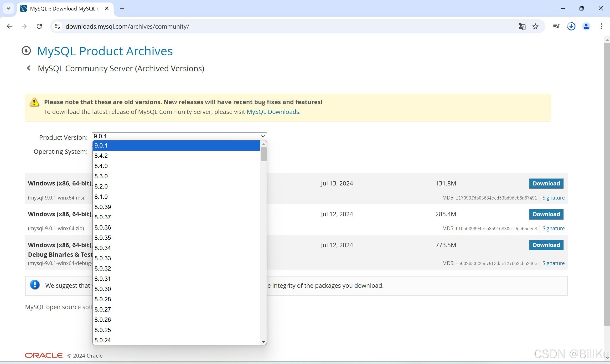Pick version 8.0.32 from the dropdown
Image resolution: width=610 pixels, height=364 pixels.
[176, 269]
